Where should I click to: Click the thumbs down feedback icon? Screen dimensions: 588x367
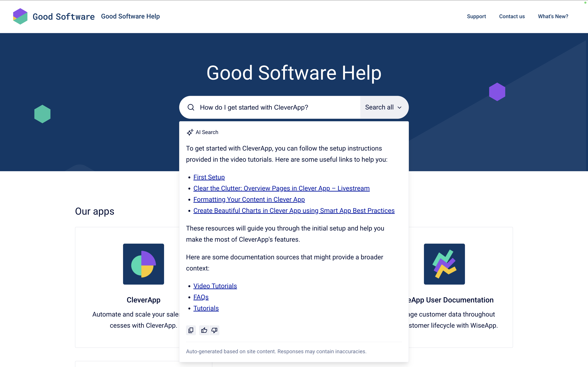pyautogui.click(x=214, y=330)
